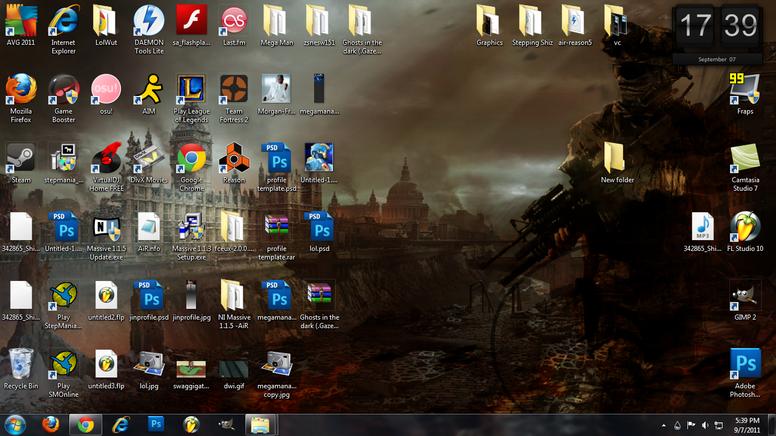Open the New folder icon
This screenshot has width=776, height=436.
click(x=617, y=162)
